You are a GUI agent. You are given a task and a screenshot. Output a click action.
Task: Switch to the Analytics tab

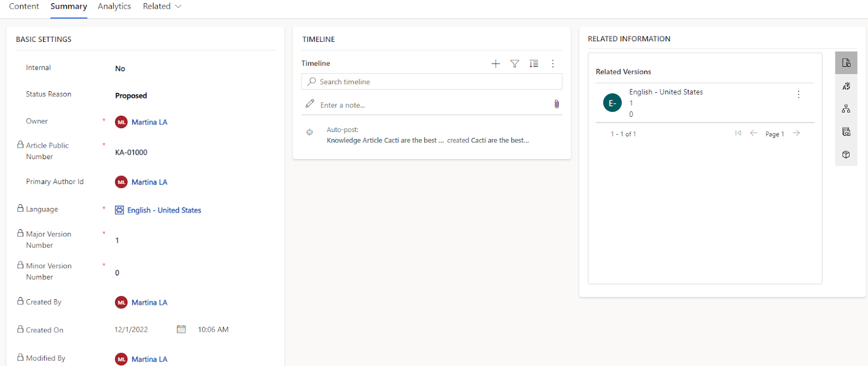tap(114, 7)
